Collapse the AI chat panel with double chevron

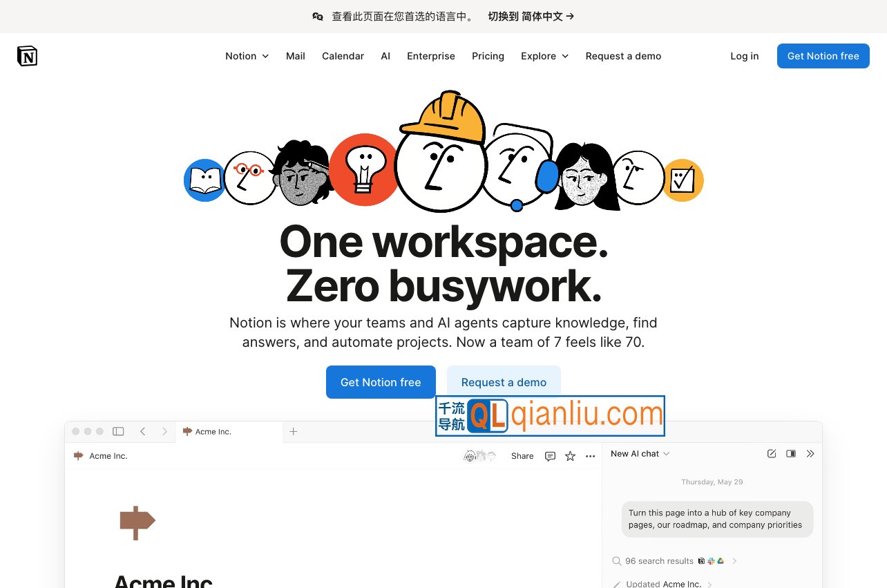810,453
